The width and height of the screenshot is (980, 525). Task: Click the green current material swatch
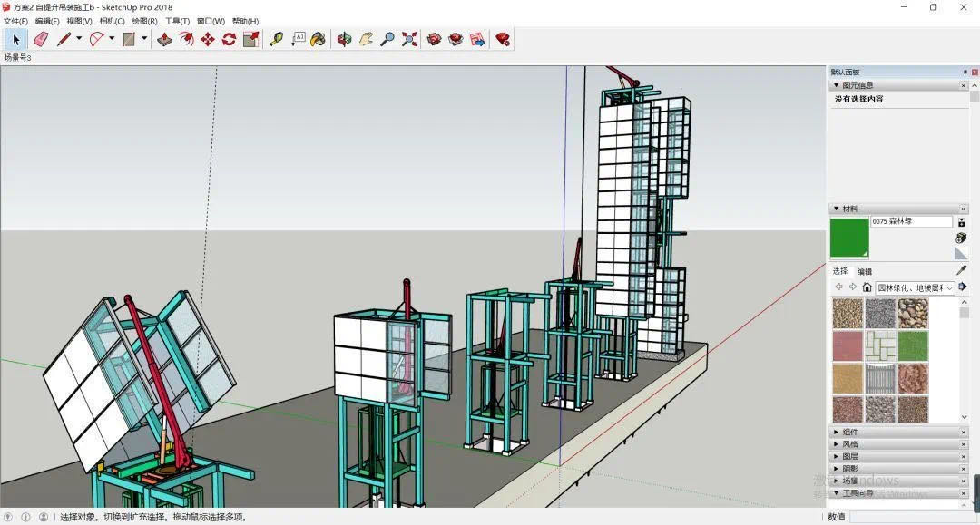click(x=849, y=238)
